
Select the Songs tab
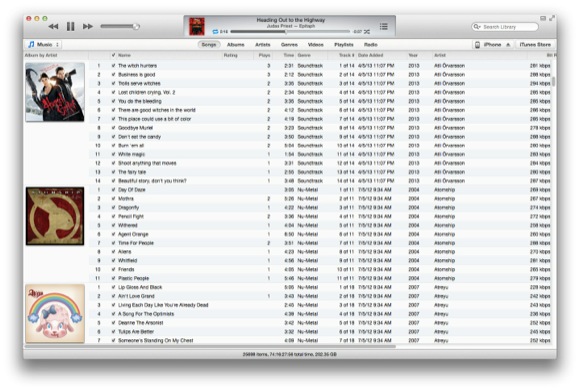tap(209, 44)
